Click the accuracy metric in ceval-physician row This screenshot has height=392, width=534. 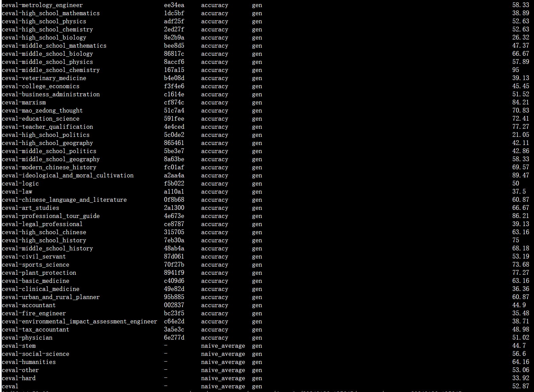pyautogui.click(x=214, y=338)
